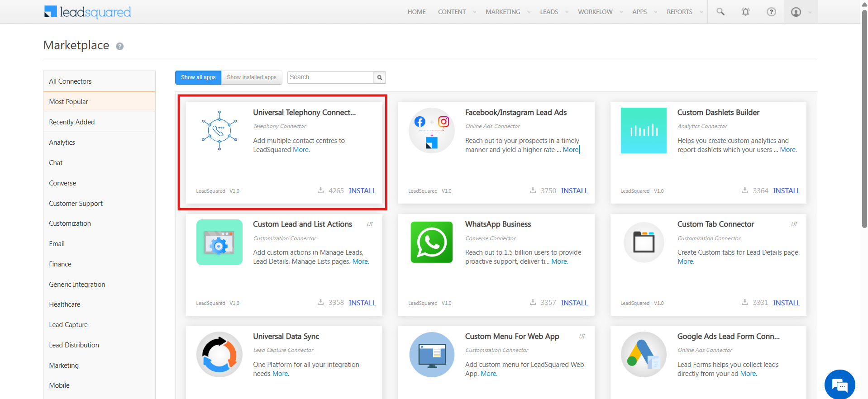Expand the CONTENT menu dropdown arrow
This screenshot has width=868, height=399.
pyautogui.click(x=474, y=12)
